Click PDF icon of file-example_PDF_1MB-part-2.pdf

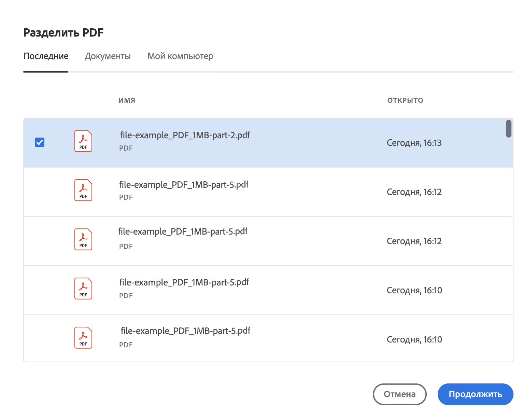click(x=83, y=141)
